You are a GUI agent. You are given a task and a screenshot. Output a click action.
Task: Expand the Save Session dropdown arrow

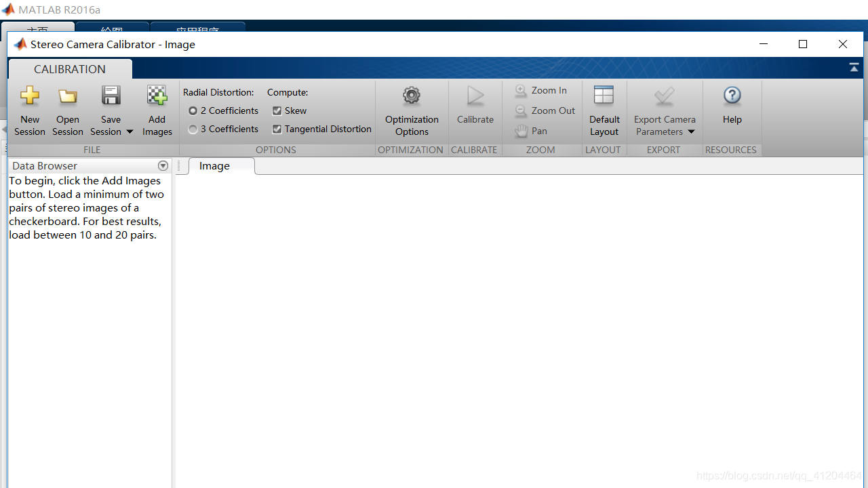(130, 132)
